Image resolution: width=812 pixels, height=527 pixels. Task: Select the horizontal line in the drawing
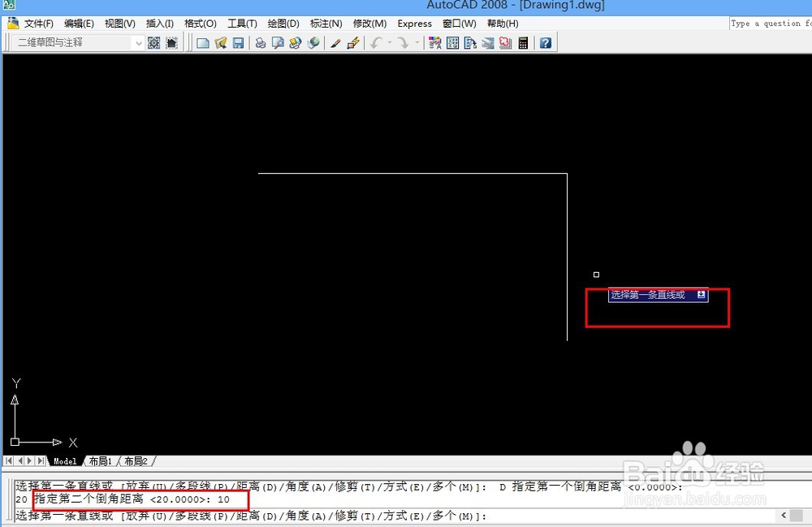click(x=412, y=174)
